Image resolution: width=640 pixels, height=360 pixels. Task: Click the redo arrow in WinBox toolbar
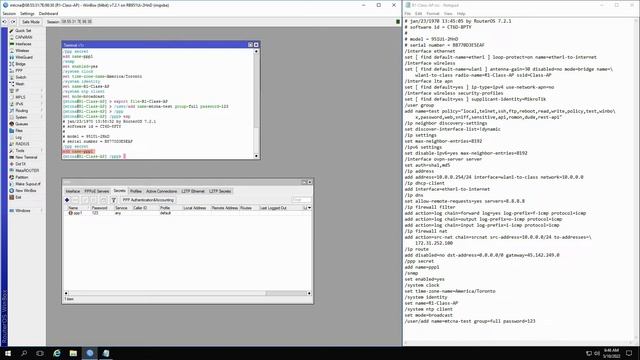[x=13, y=22]
